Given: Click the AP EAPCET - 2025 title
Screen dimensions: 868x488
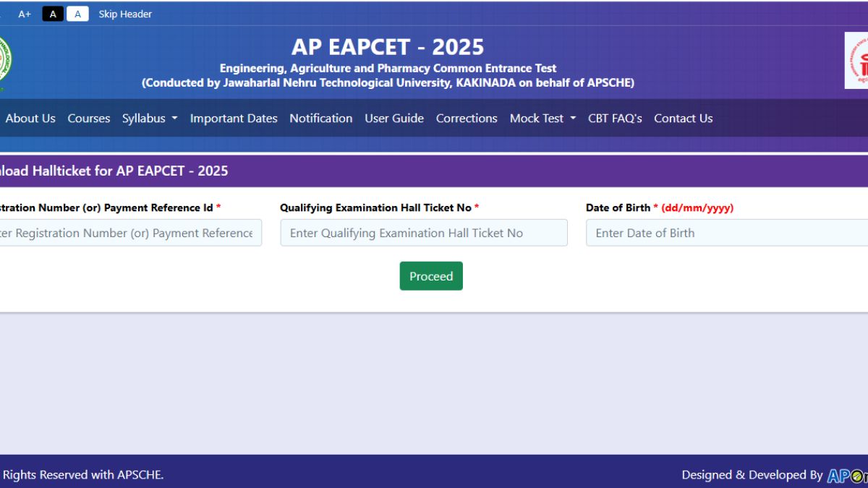Looking at the screenshot, I should coord(388,47).
